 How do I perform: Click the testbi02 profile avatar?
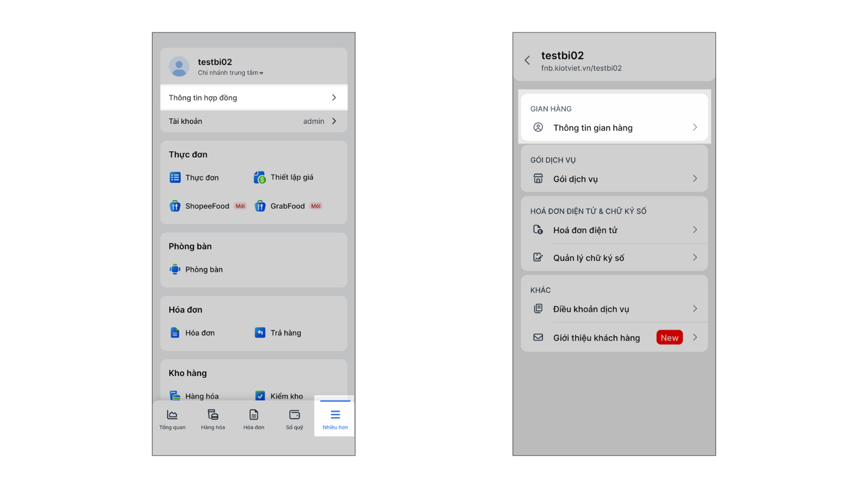(179, 66)
